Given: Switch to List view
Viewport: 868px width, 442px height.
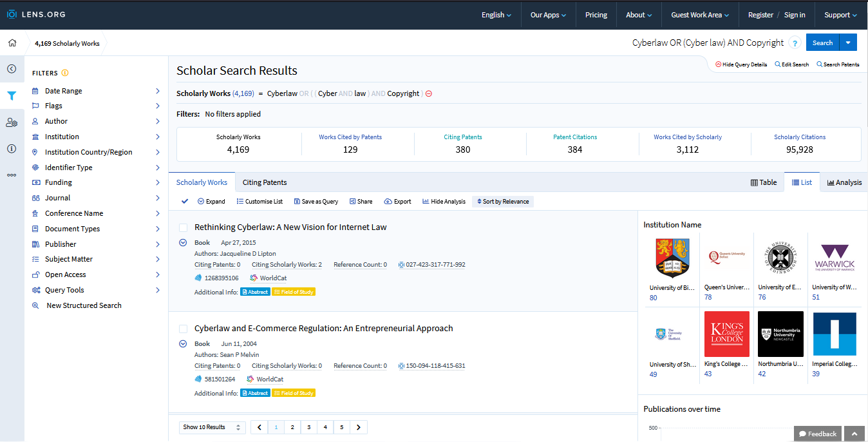Looking at the screenshot, I should (x=802, y=182).
